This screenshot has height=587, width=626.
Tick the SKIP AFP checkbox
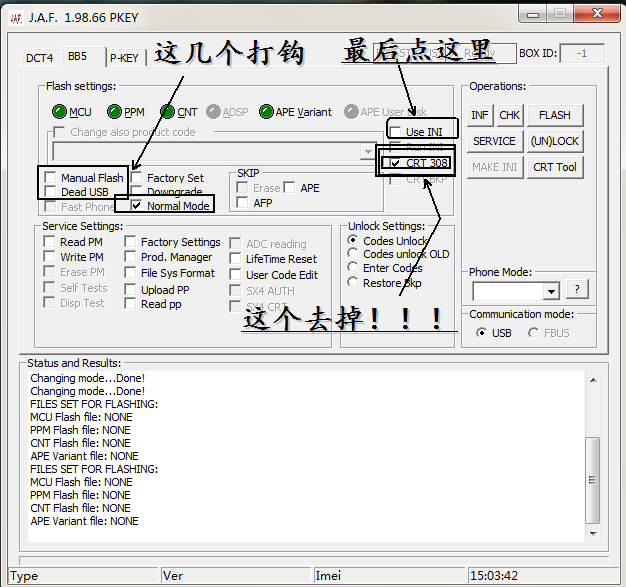pyautogui.click(x=242, y=202)
